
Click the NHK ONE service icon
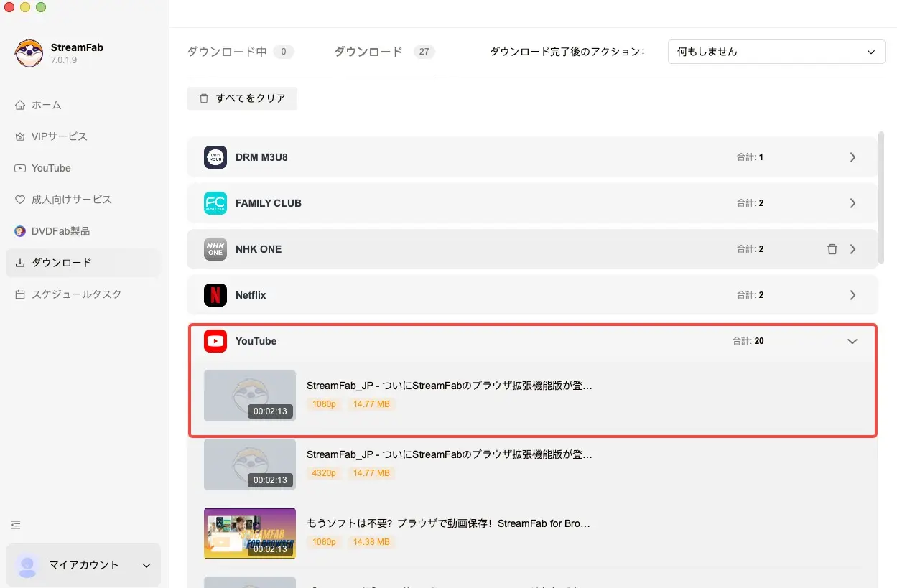pos(215,249)
